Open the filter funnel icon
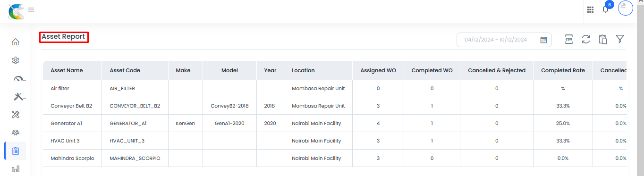This screenshot has width=644, height=176. [x=620, y=40]
